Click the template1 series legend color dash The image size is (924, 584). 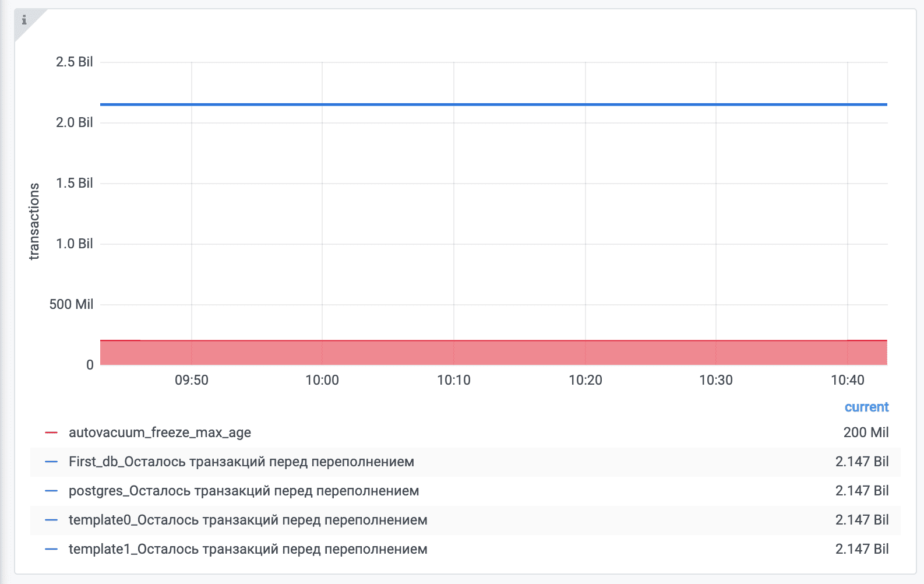click(51, 549)
